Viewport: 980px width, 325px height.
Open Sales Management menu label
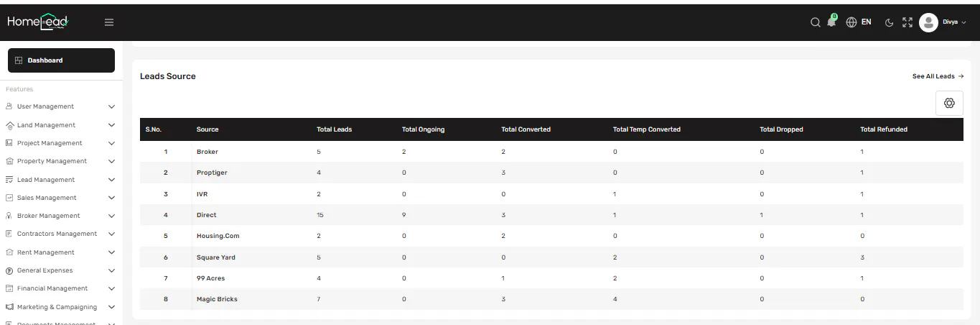tap(47, 198)
